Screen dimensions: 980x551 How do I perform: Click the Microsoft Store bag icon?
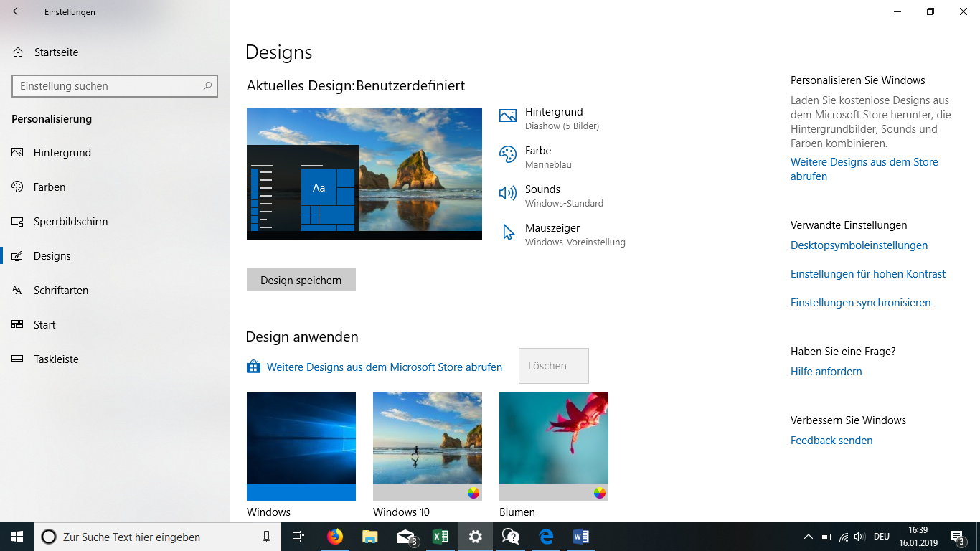point(253,367)
